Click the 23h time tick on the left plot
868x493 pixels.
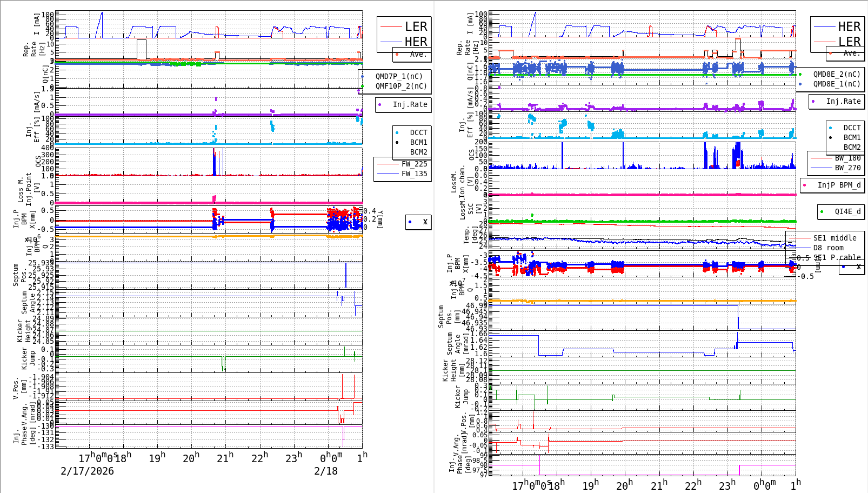(x=293, y=457)
